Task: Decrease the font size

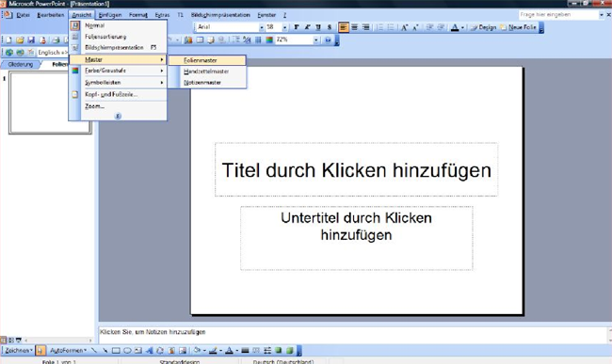Action: [415, 27]
